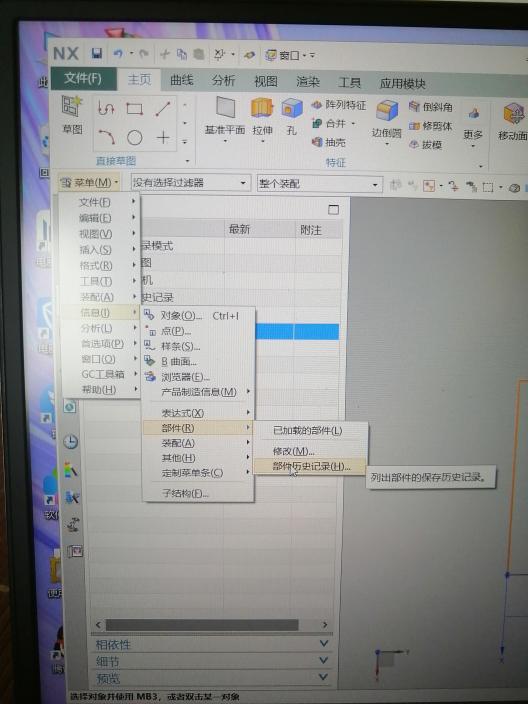The width and height of the screenshot is (528, 704).
Task: Switch to the 工具 ribbon tab
Action: (350, 83)
